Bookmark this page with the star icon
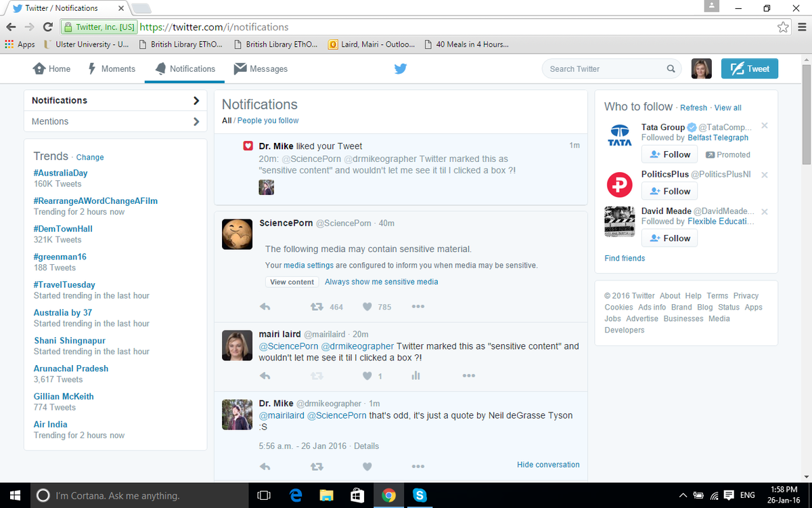This screenshot has width=812, height=508. point(784,27)
